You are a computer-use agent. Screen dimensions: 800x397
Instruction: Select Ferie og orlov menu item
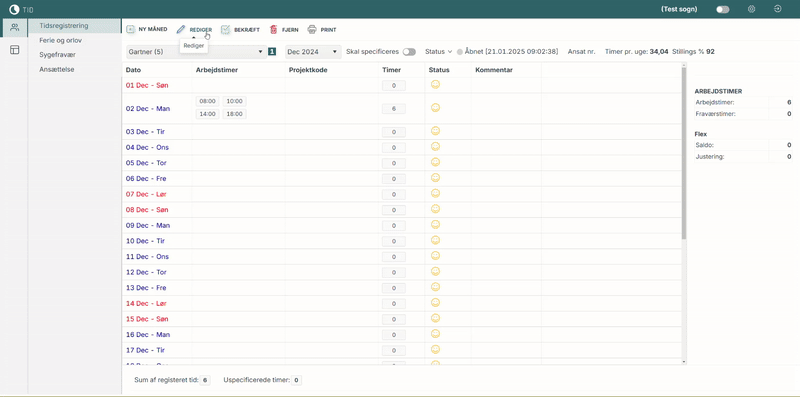[60, 40]
